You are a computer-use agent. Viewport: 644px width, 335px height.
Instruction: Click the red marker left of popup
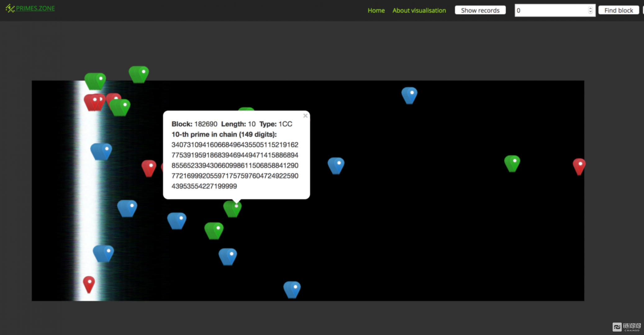[149, 167]
